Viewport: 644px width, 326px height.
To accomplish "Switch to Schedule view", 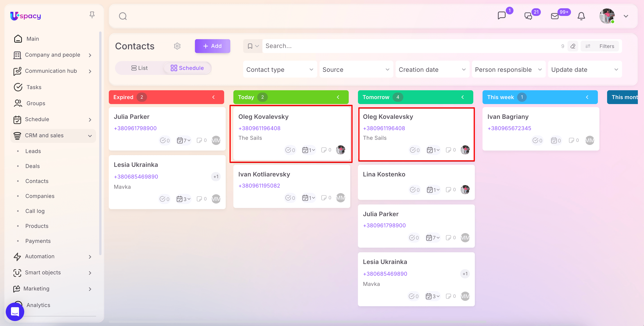I will [187, 68].
